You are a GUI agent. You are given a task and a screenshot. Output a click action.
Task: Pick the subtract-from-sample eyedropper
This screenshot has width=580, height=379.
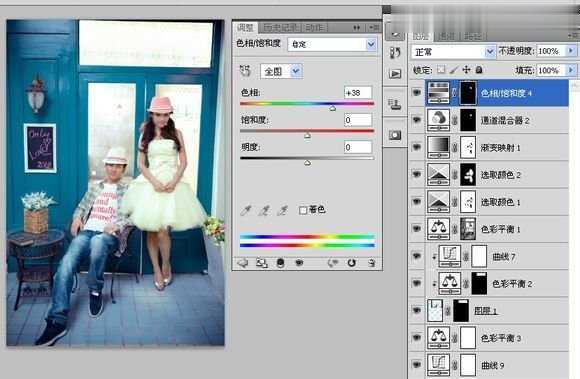(x=283, y=210)
